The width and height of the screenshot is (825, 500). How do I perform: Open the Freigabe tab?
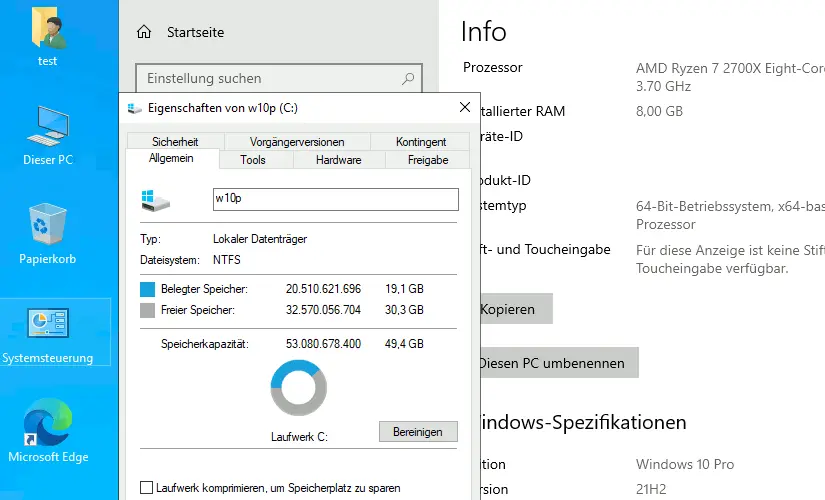[x=428, y=160]
